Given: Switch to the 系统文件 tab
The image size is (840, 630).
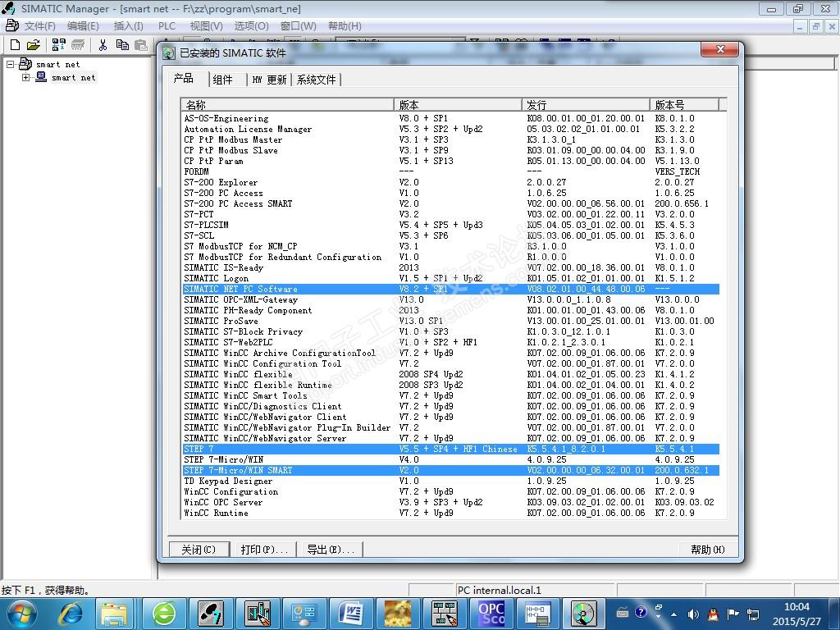Looking at the screenshot, I should coord(316,80).
